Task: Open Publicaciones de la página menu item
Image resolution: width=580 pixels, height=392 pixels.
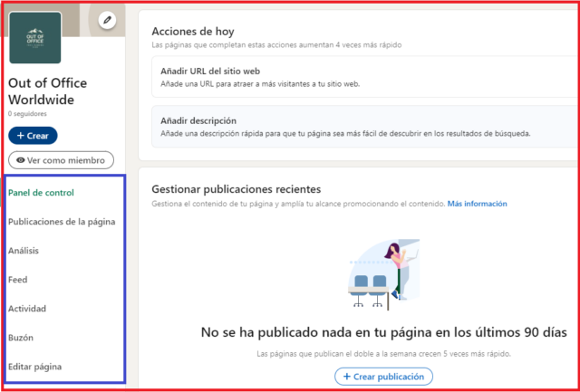Action: tap(62, 222)
